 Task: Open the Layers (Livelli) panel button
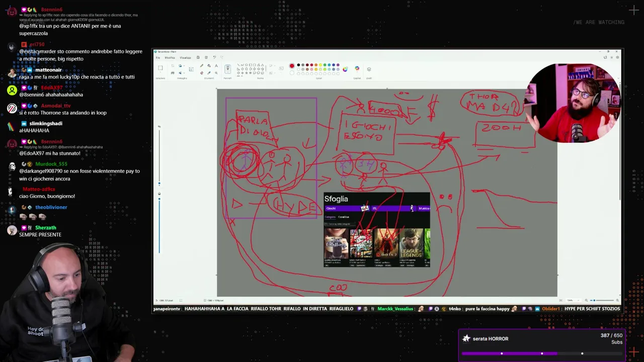(369, 69)
